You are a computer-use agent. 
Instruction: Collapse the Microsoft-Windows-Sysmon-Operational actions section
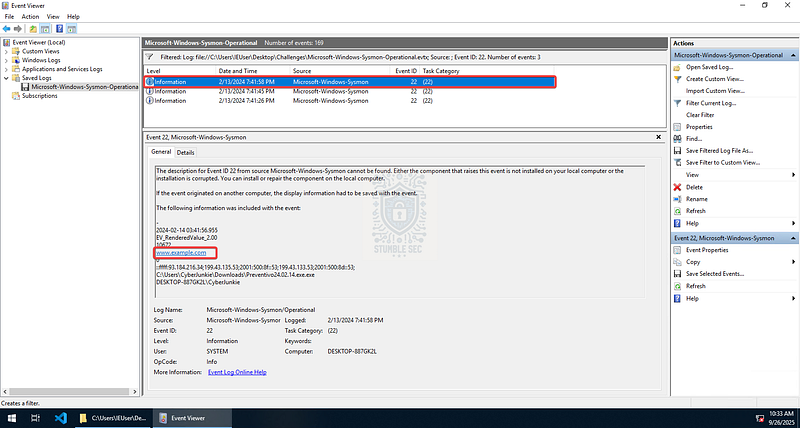tap(793, 55)
